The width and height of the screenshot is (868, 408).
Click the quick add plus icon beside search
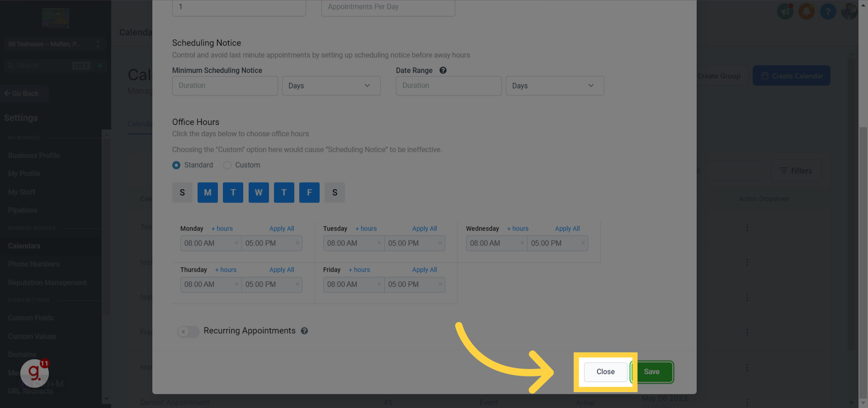click(x=100, y=66)
